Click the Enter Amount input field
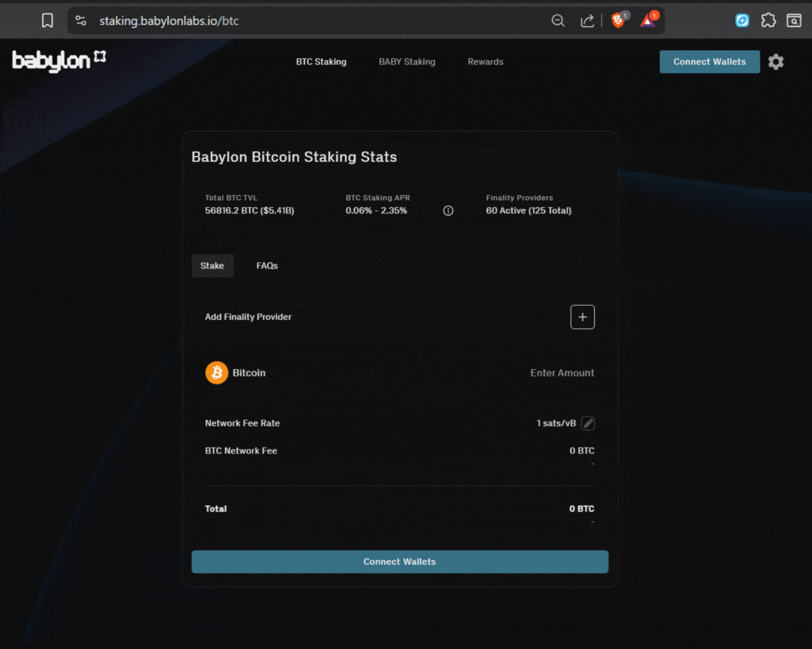 562,372
